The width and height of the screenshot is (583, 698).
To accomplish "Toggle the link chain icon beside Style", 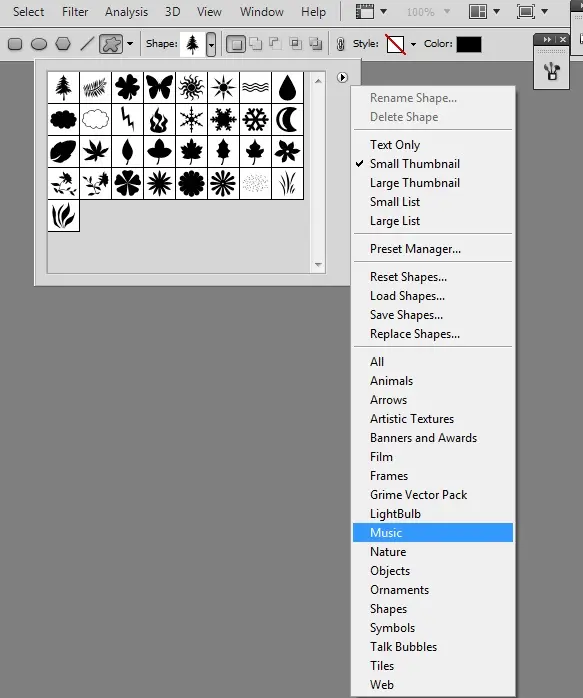I will [340, 44].
